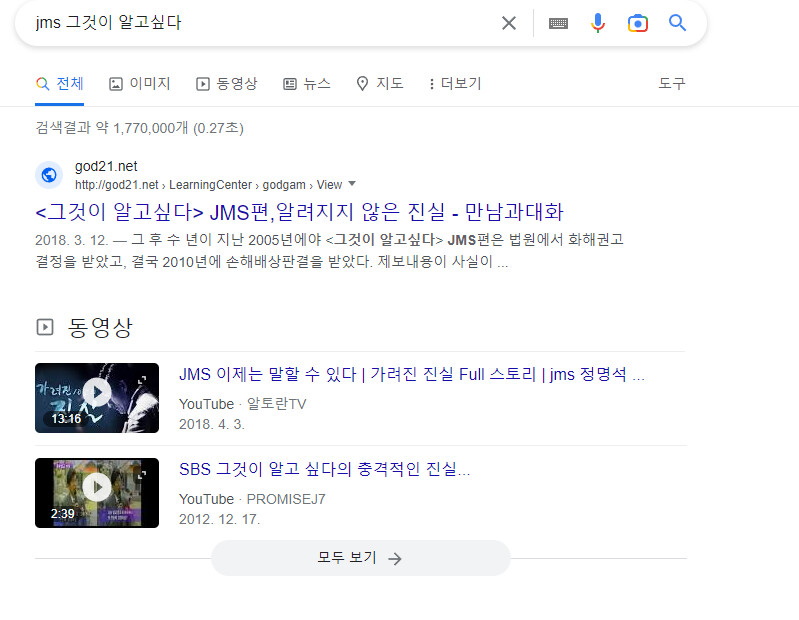Viewport: 799px width, 620px height.
Task: Click the 동영상 section play icon
Action: 45,327
